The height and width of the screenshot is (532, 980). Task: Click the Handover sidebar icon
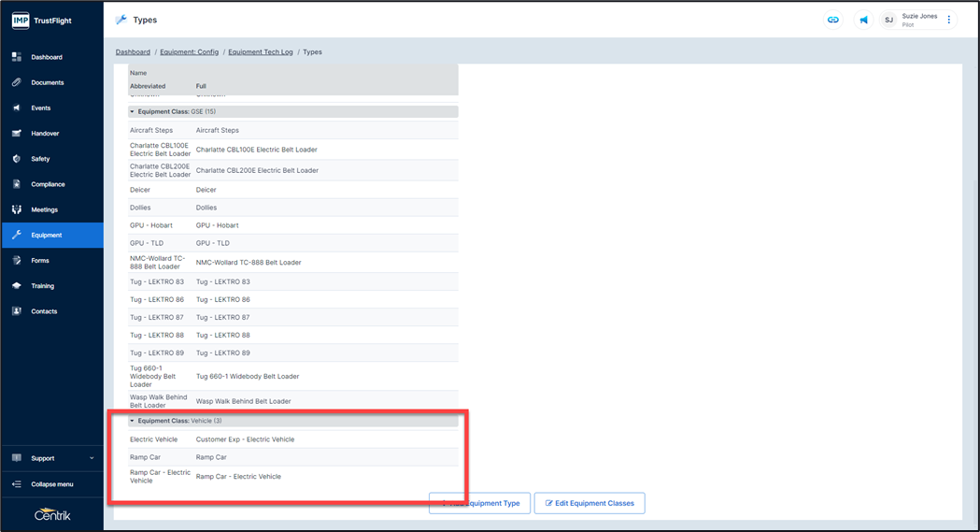(17, 133)
